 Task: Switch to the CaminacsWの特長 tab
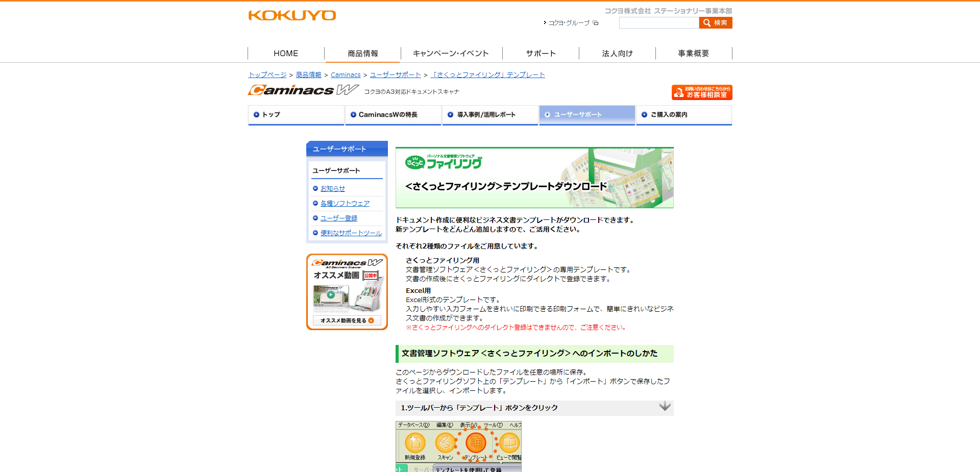click(393, 115)
